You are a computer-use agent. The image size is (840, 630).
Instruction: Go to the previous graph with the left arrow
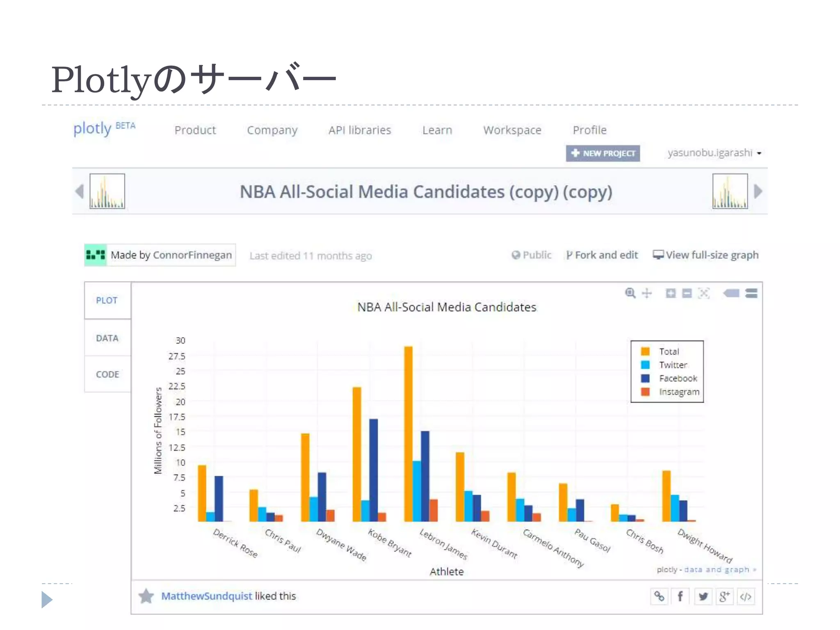tap(80, 191)
